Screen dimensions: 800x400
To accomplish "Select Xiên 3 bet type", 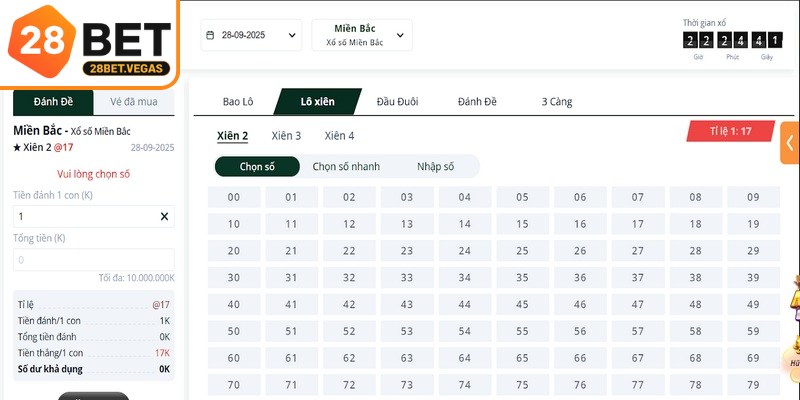I will (286, 136).
